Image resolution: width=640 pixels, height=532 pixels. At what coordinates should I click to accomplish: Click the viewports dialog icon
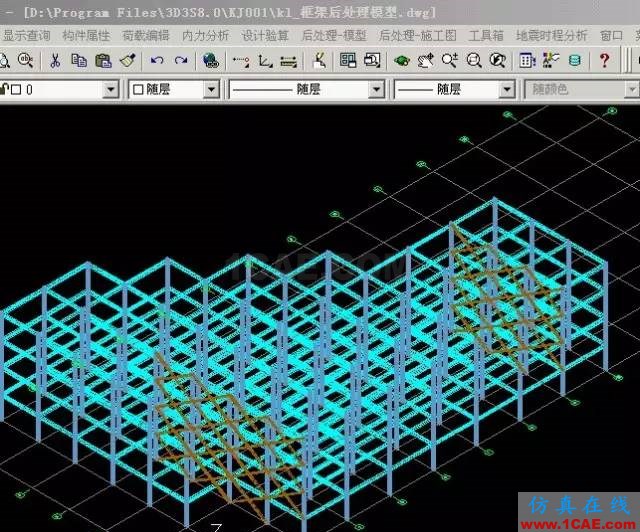(x=372, y=60)
